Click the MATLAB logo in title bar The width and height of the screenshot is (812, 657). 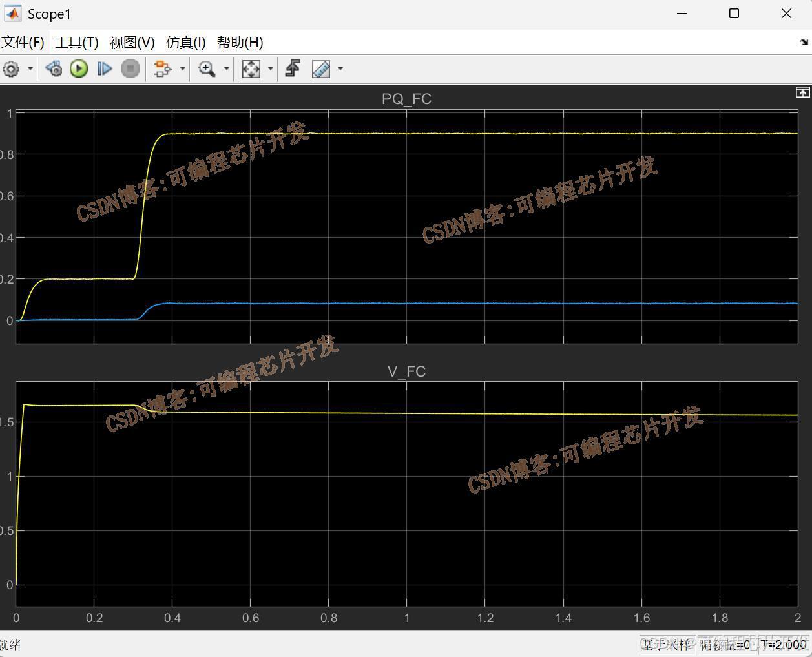[x=13, y=14]
